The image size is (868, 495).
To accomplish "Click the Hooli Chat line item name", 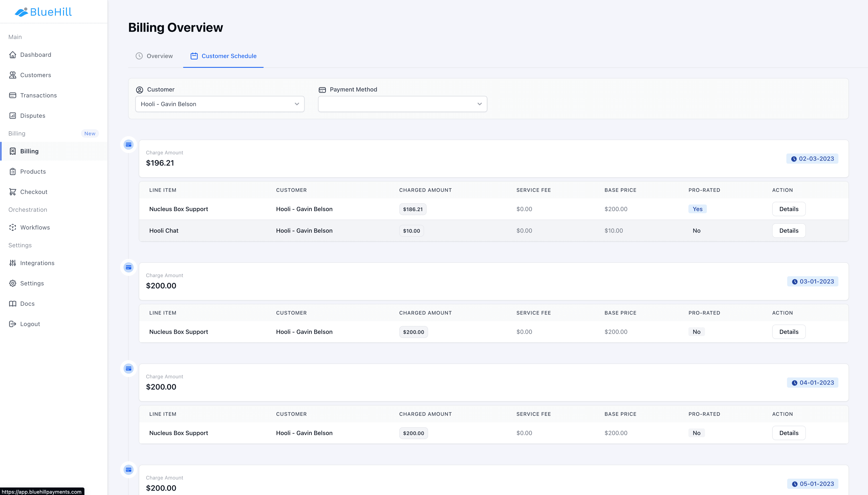I will pos(164,231).
